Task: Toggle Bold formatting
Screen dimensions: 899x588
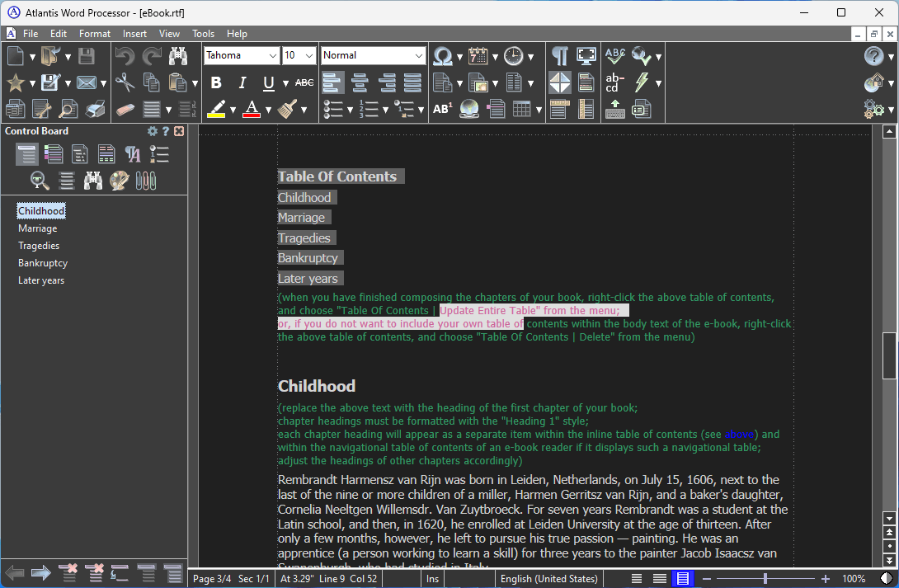Action: pos(216,82)
